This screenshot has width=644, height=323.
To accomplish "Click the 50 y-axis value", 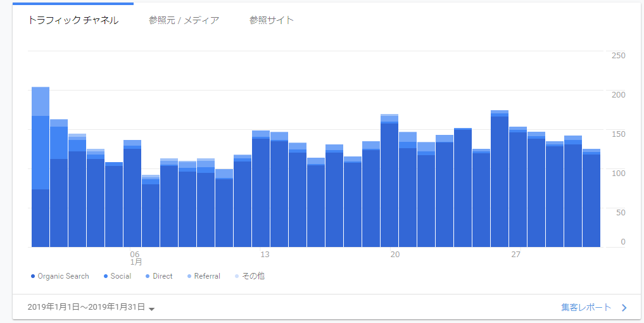I will tap(621, 212).
